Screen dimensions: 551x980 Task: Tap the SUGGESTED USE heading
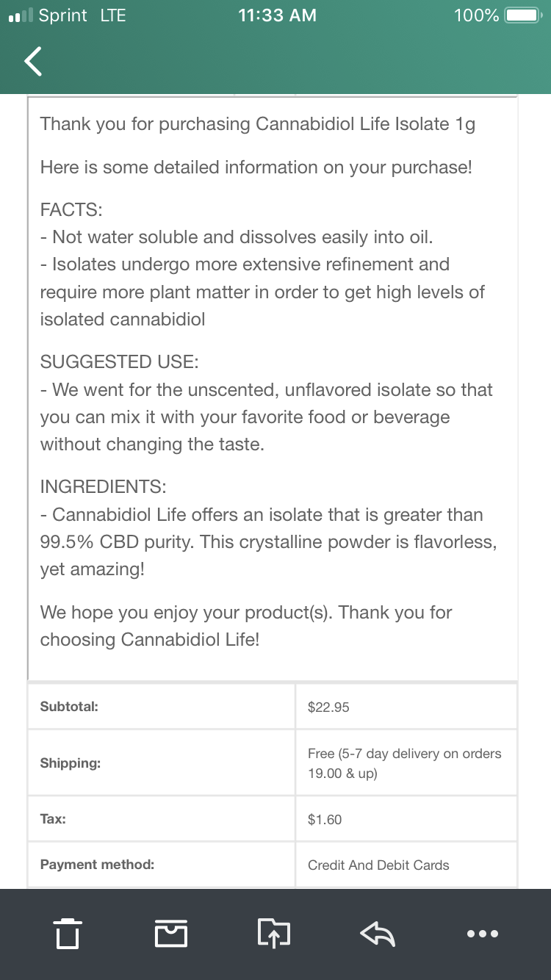click(120, 361)
